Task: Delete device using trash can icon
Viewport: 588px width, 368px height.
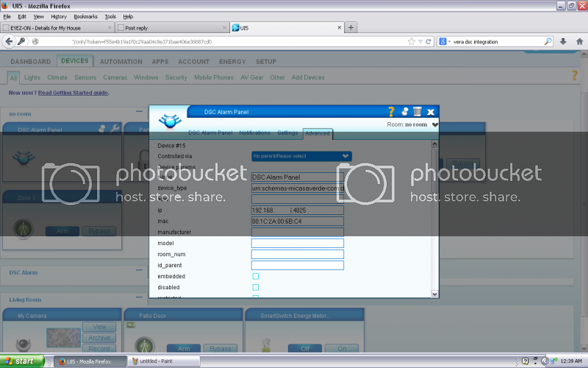Action: (417, 112)
